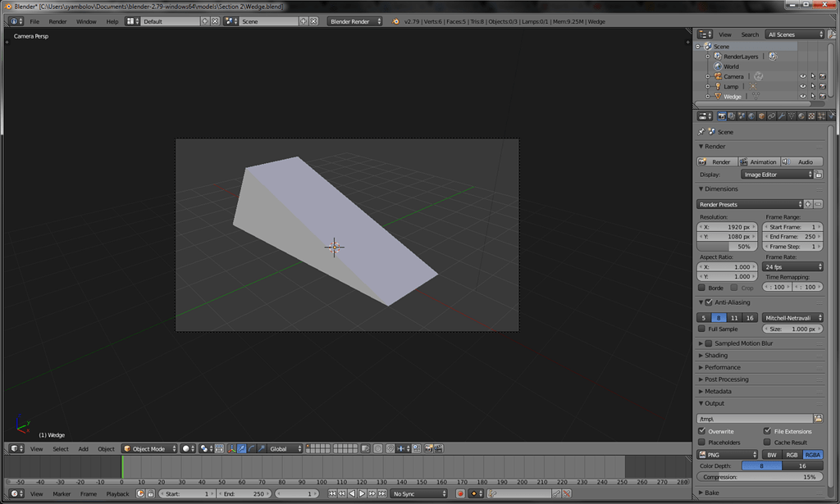Open the Material properties sphere icon
840x504 pixels.
801,116
